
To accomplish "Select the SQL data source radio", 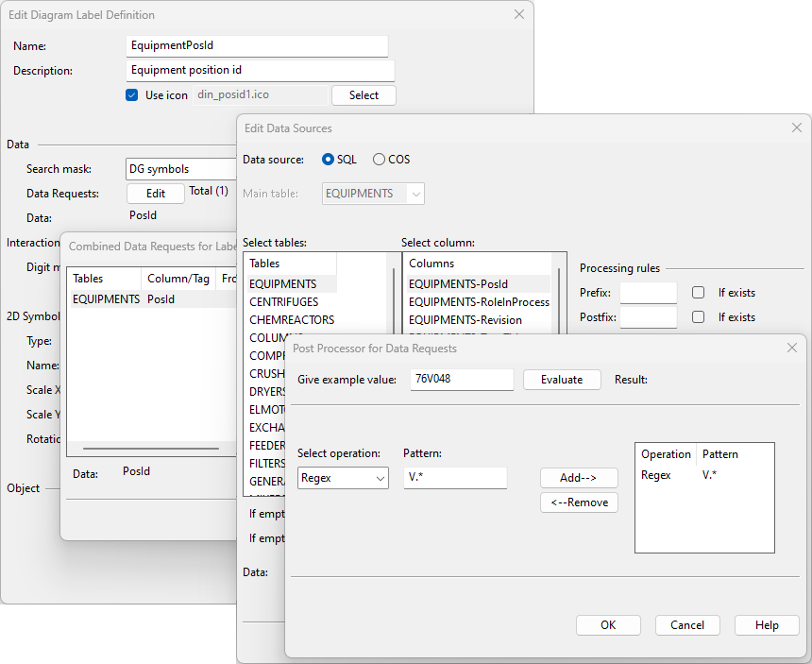I will pos(329,160).
